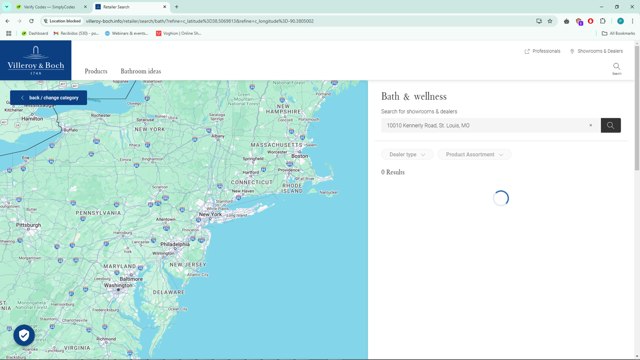Image resolution: width=640 pixels, height=360 pixels.
Task: Click back / change category button
Action: (49, 98)
